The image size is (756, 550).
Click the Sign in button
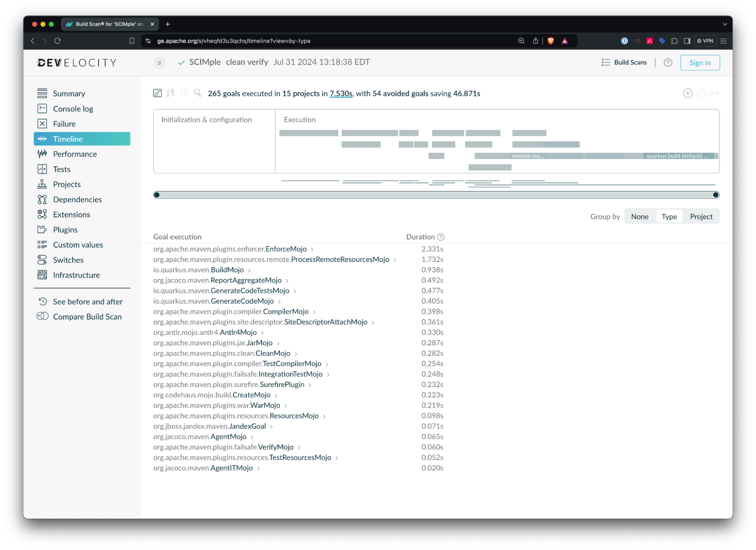point(700,62)
